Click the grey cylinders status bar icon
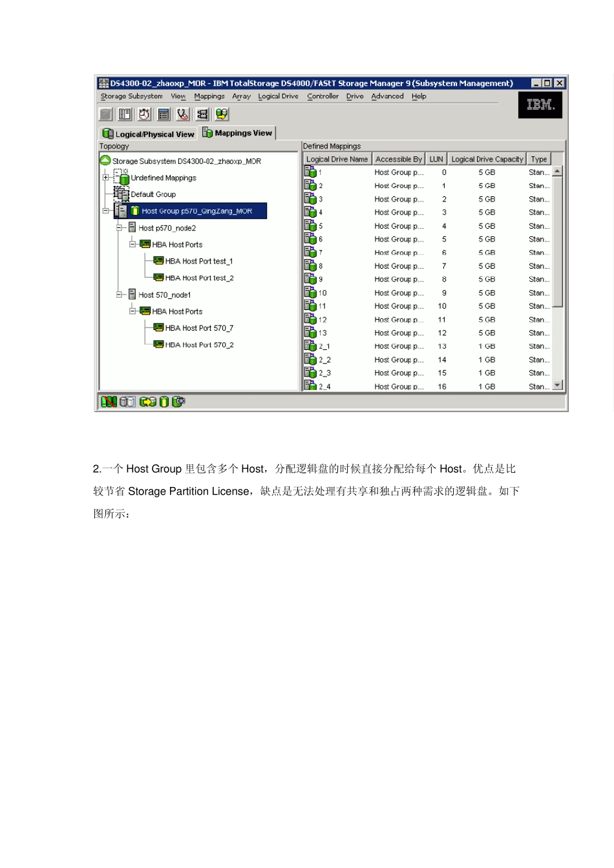This screenshot has width=614, height=868. [127, 402]
